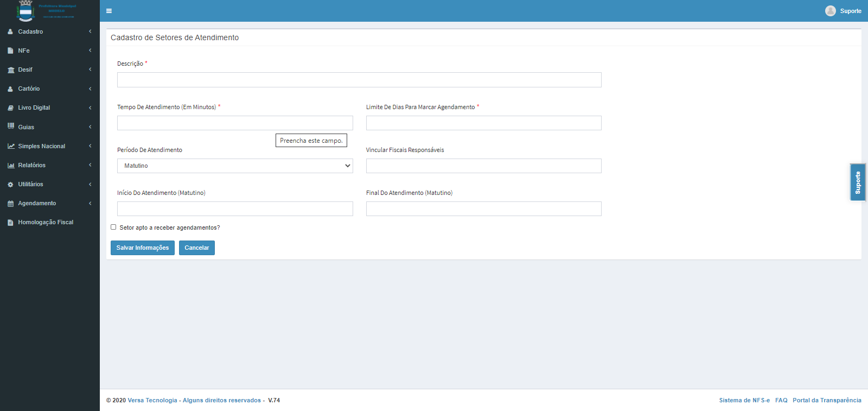Click the calendar icon beside Agendamento

(11, 204)
